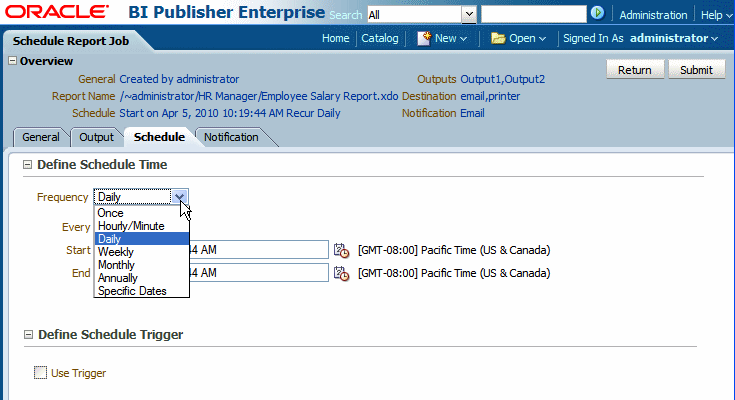The height and width of the screenshot is (400, 735).
Task: Pick Monthly from the frequency list
Action: (142, 265)
